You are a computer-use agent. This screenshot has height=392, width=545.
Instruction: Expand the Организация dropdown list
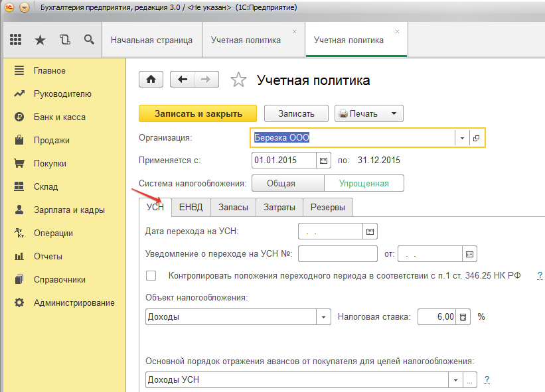[461, 138]
